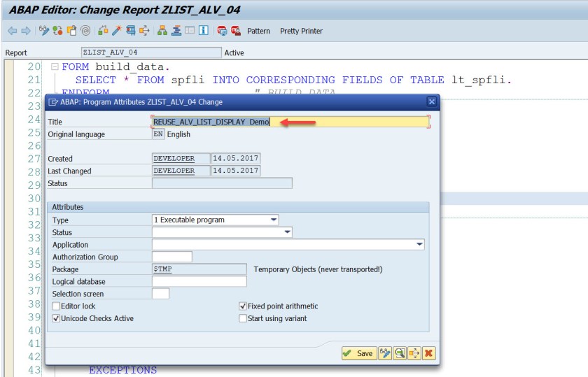Image resolution: width=588 pixels, height=377 pixels.
Task: Click the magnifier document icon in dialog footer
Action: coord(400,353)
